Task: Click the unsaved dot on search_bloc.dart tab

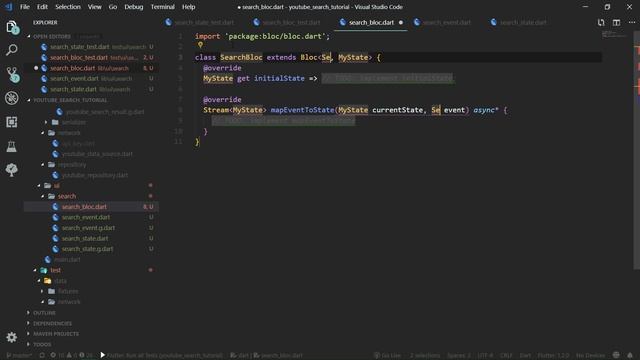Action: (401, 22)
